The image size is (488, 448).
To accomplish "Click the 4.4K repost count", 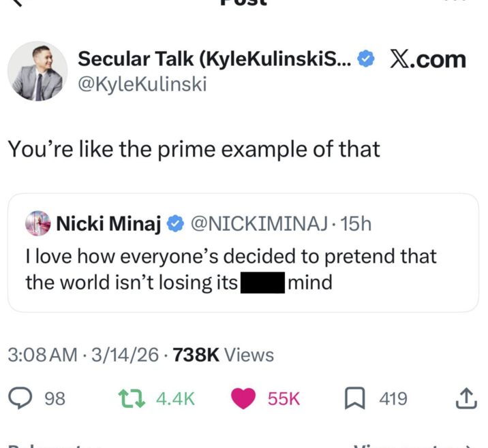I will [175, 398].
